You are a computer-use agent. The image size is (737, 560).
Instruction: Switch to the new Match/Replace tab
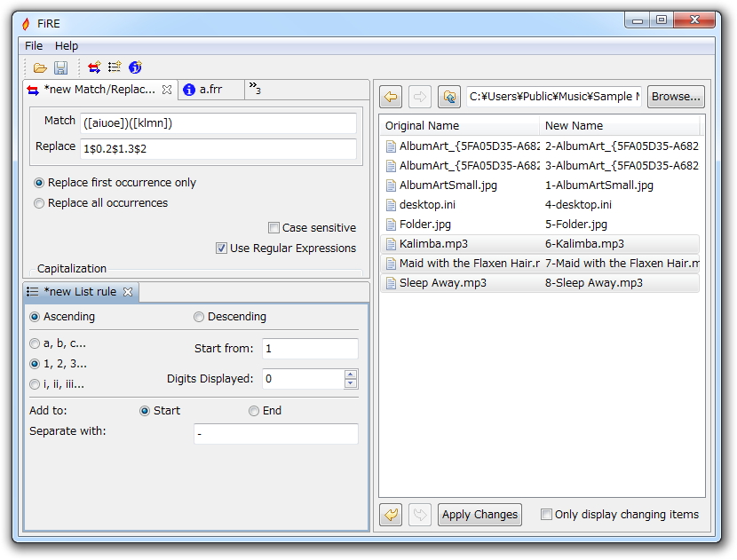point(99,90)
